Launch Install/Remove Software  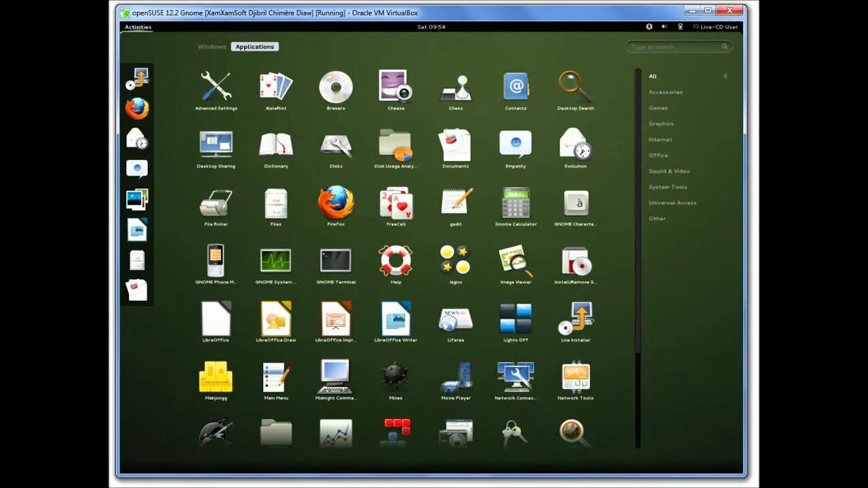click(x=576, y=264)
